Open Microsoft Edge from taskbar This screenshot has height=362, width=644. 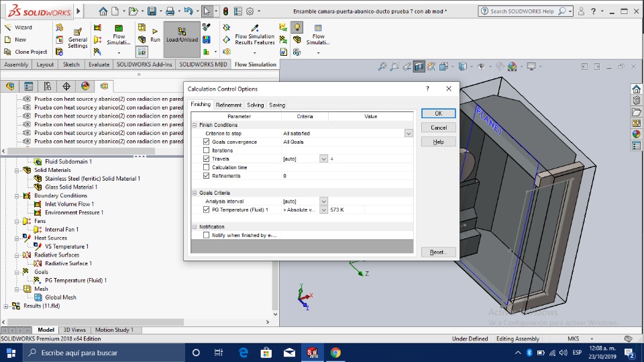click(x=243, y=353)
